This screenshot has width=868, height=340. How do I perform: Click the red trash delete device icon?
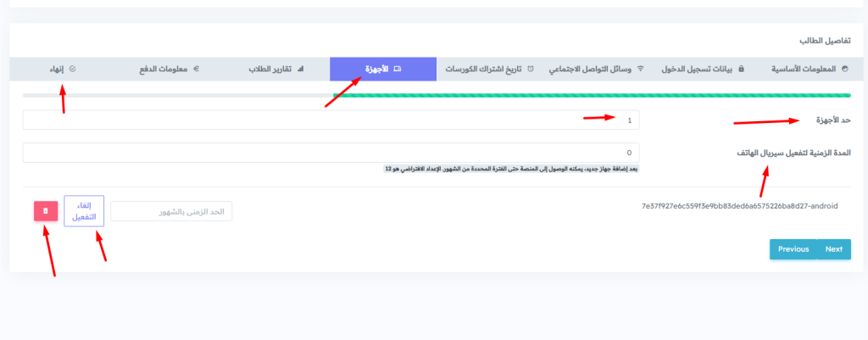point(46,211)
